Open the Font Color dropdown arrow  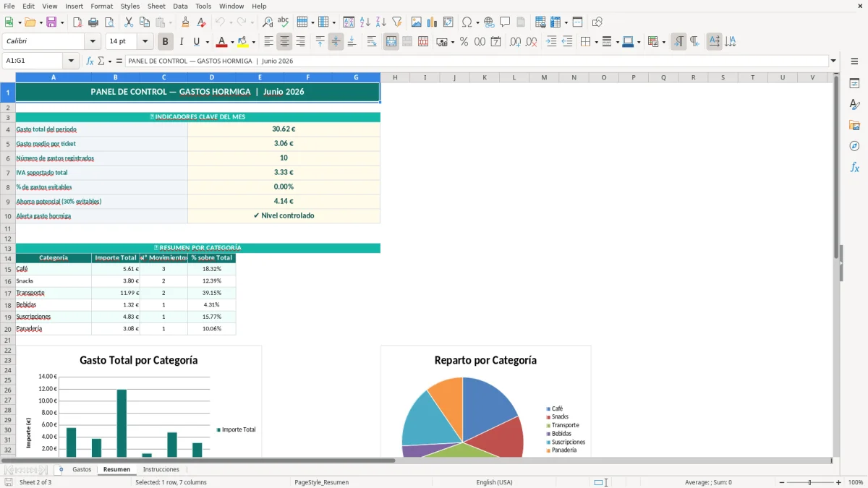pyautogui.click(x=232, y=42)
